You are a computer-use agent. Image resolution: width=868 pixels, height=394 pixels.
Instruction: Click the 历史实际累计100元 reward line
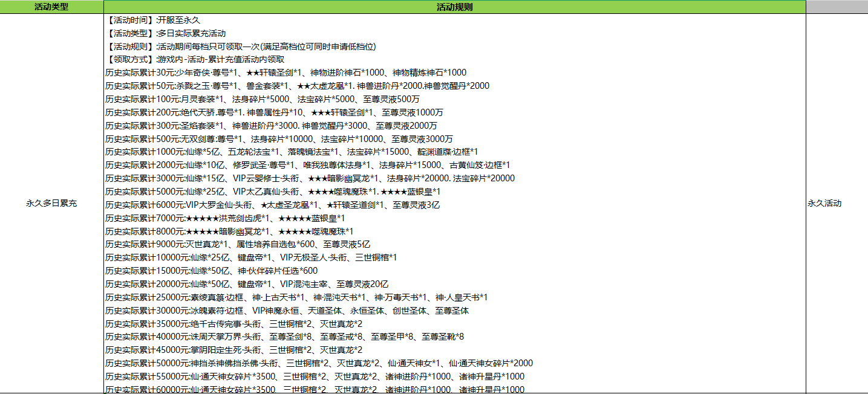click(x=263, y=99)
